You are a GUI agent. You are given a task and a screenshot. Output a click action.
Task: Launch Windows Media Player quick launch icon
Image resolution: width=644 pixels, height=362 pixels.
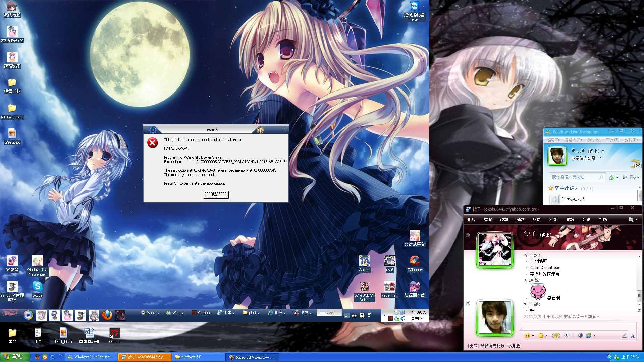coord(28,315)
